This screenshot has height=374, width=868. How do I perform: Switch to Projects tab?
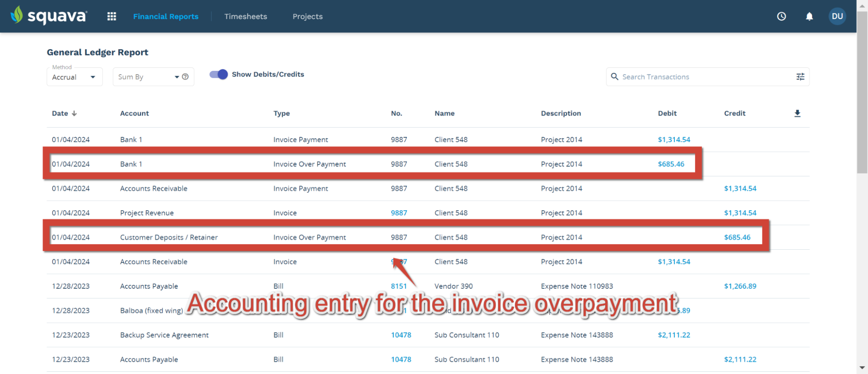click(307, 17)
